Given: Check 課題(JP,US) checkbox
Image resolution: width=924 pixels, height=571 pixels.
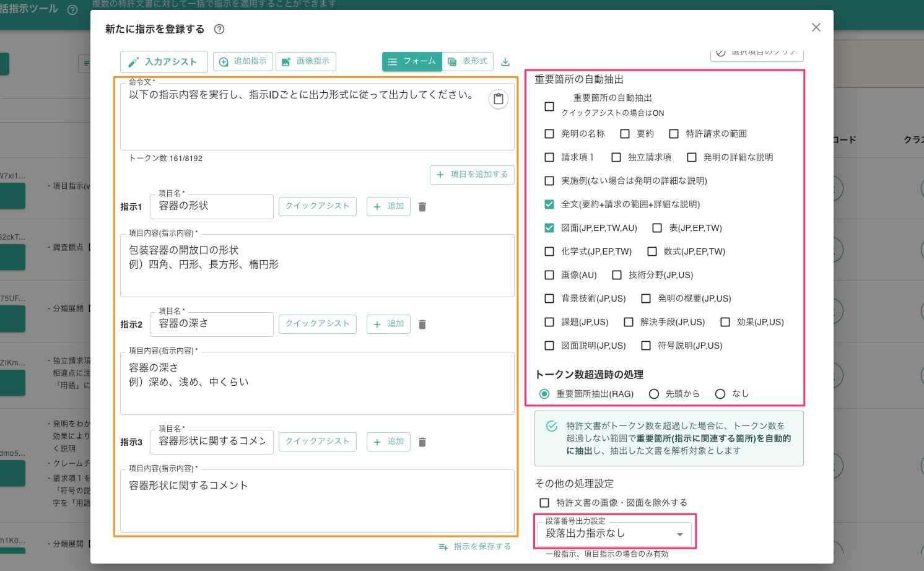Looking at the screenshot, I should pyautogui.click(x=549, y=322).
